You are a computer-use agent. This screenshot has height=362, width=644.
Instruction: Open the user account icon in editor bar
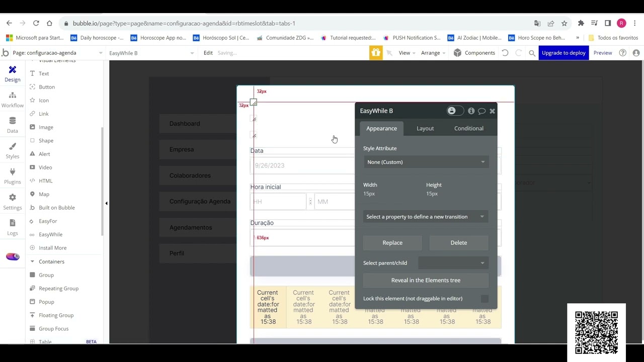click(x=636, y=53)
